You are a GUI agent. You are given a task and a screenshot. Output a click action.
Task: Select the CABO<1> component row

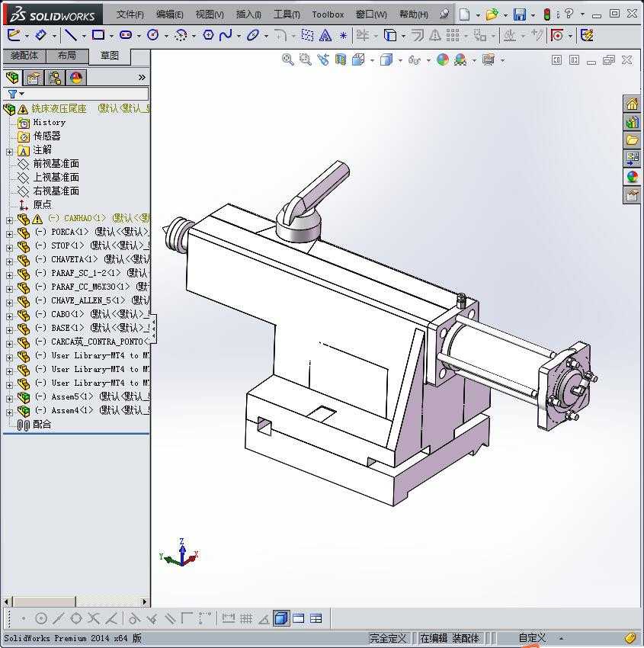(x=83, y=314)
